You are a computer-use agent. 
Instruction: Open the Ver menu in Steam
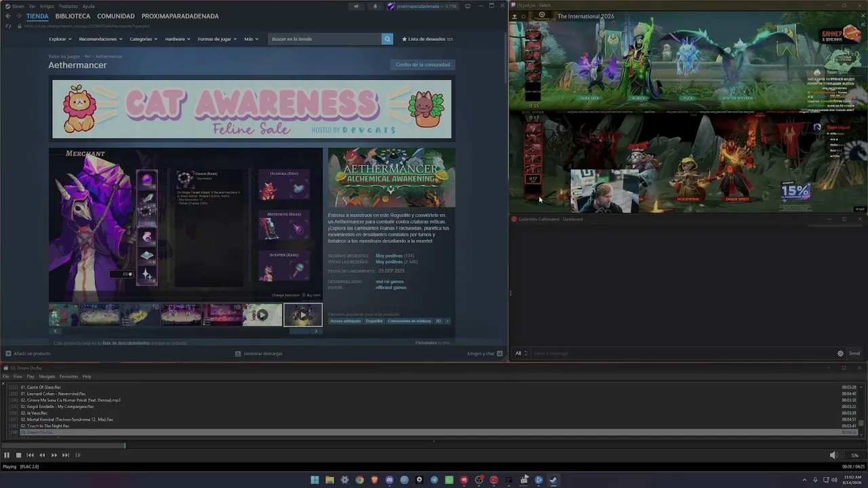coord(32,6)
